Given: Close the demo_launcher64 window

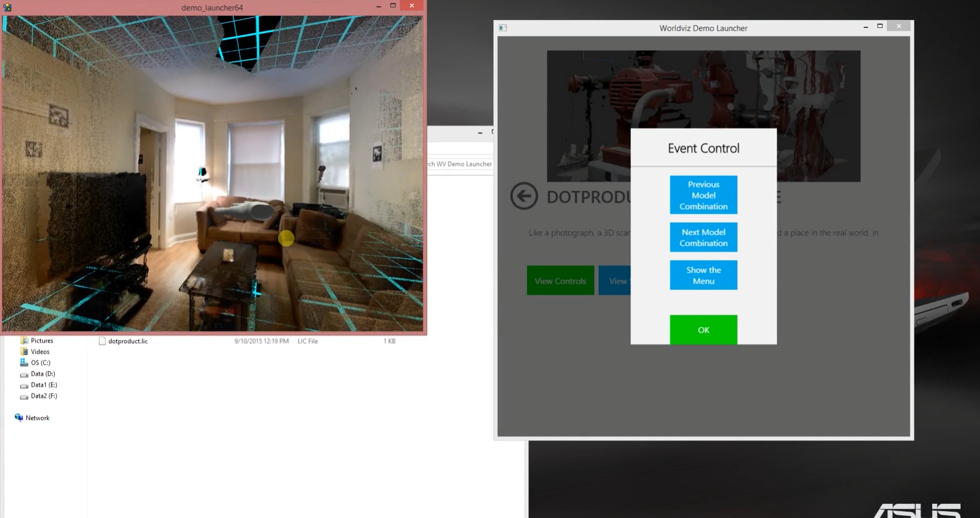Looking at the screenshot, I should [x=412, y=6].
